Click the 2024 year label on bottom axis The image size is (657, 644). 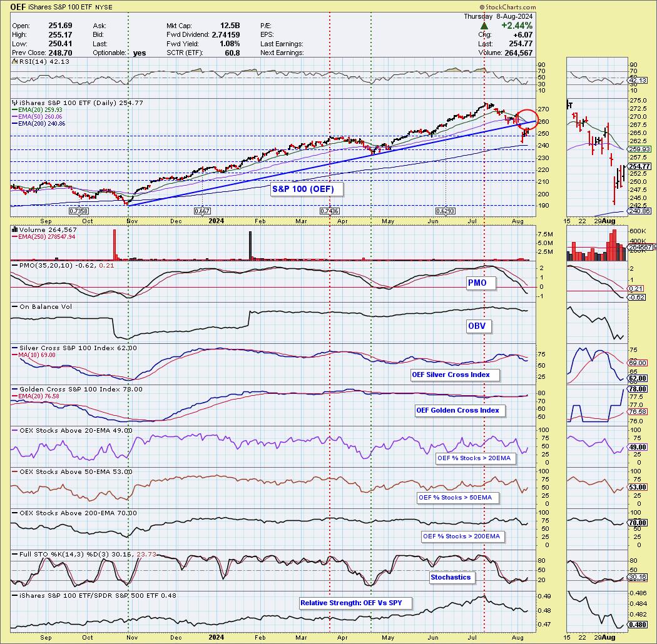(216, 637)
